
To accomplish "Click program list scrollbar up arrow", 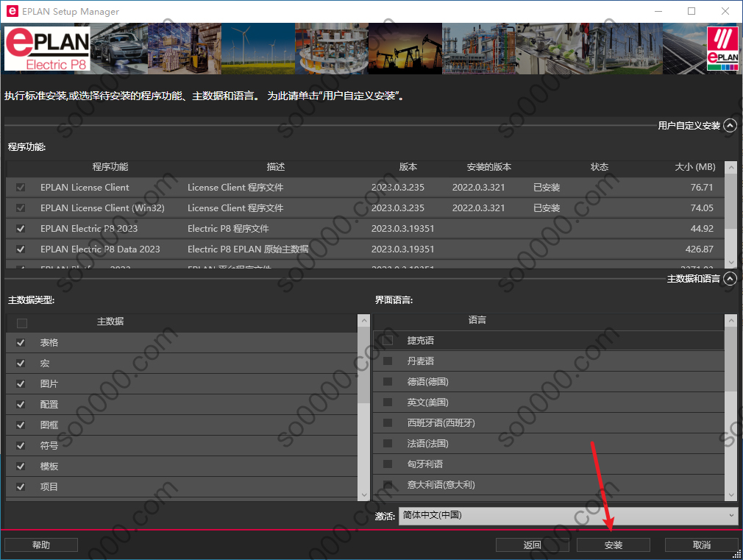I will coord(731,167).
